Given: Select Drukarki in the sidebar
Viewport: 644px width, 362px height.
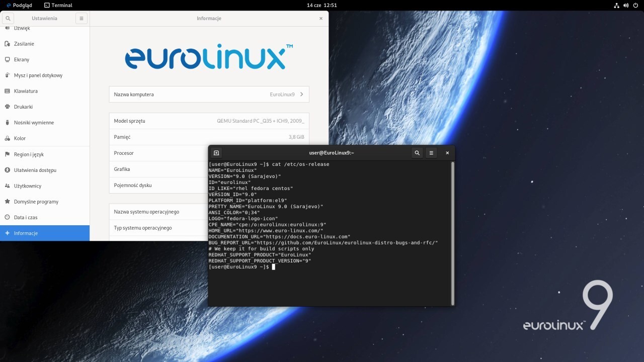Looking at the screenshot, I should (x=45, y=107).
